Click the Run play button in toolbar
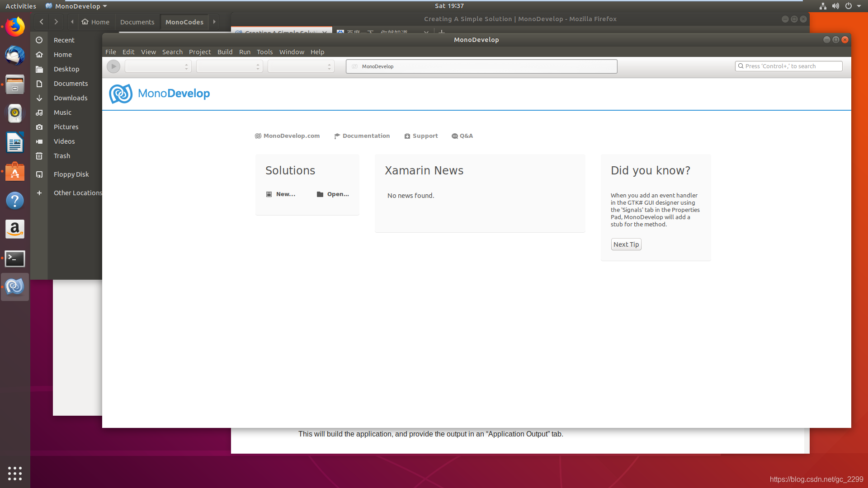The width and height of the screenshot is (868, 488). click(113, 66)
